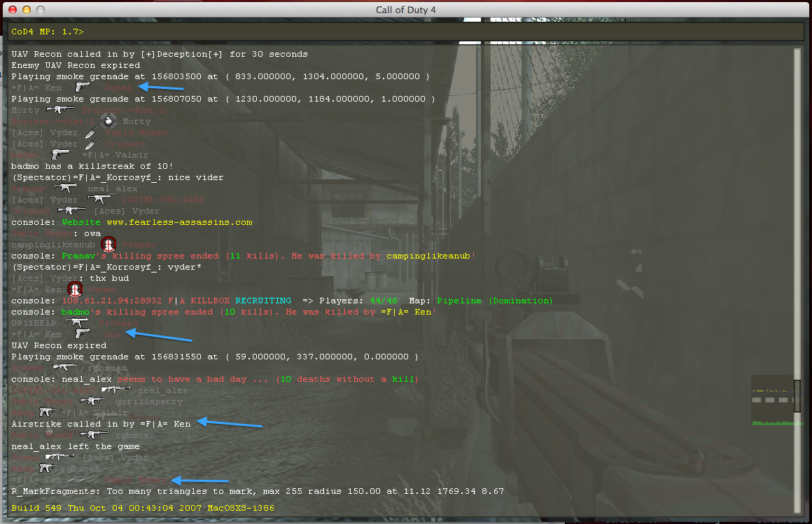Click the 'Airstrike called in by =F|A= Ken' line
This screenshot has height=524, width=812.
(x=101, y=423)
